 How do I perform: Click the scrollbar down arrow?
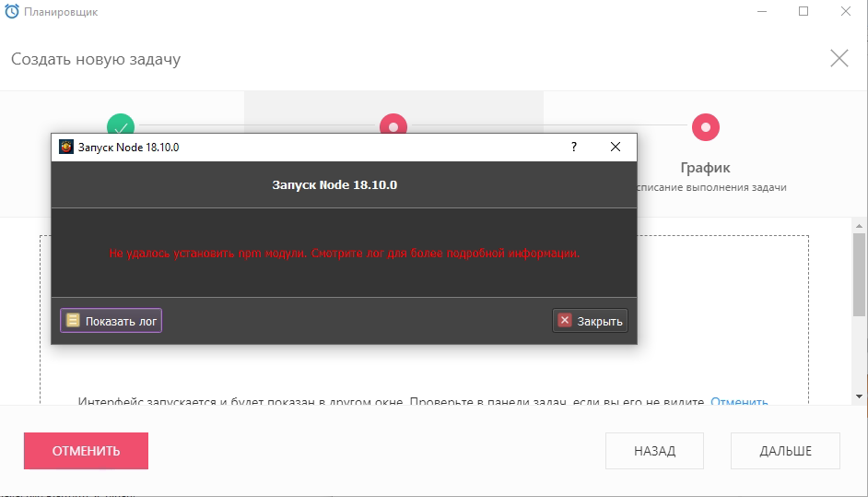(x=859, y=396)
